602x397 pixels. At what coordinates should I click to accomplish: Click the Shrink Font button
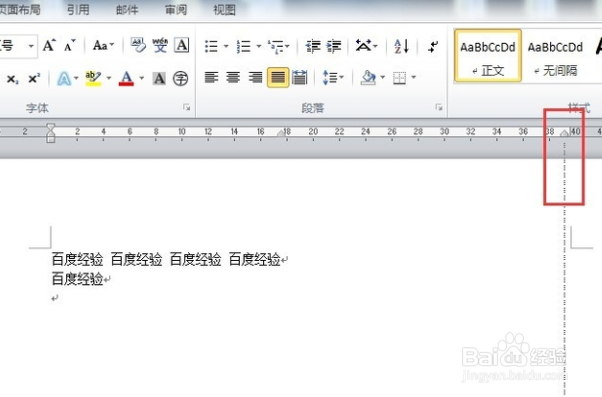[69, 46]
